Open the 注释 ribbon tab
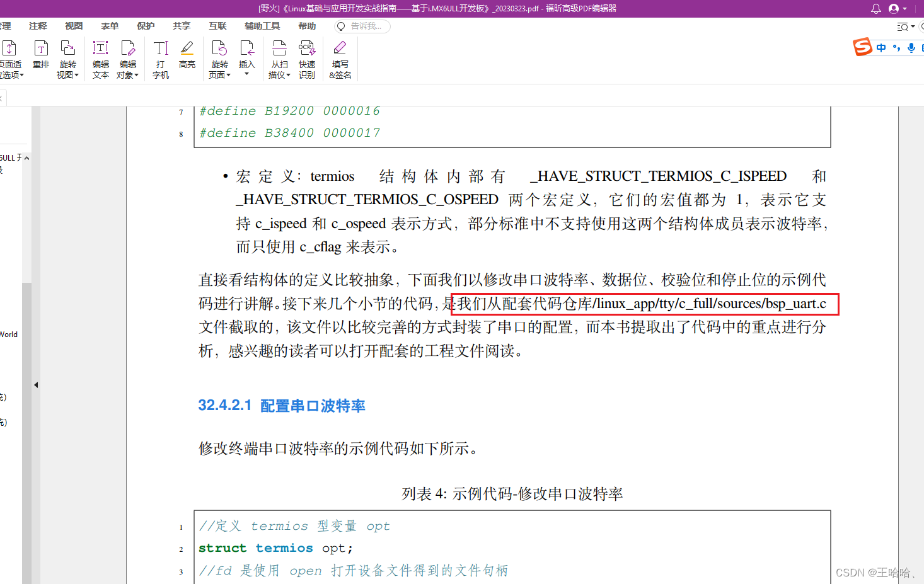Viewport: 924px width, 584px height. (x=38, y=26)
